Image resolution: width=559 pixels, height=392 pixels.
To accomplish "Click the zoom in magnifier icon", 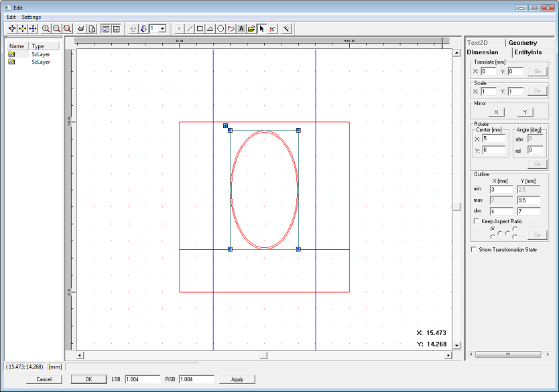I will [x=46, y=29].
